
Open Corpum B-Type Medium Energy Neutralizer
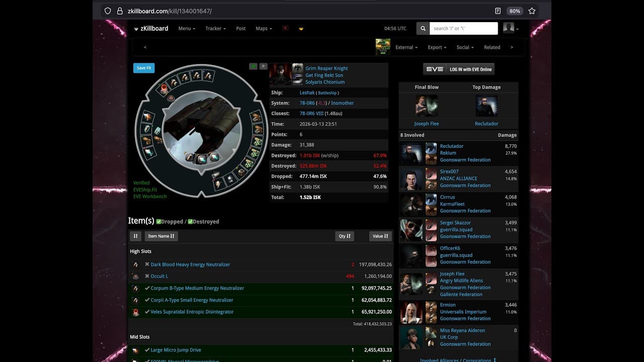point(197,288)
